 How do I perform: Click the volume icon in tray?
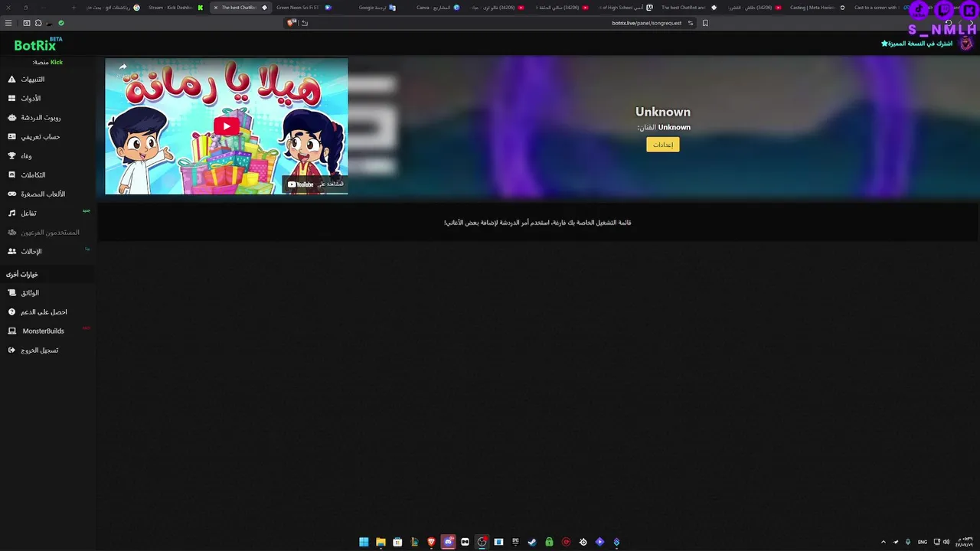946,542
